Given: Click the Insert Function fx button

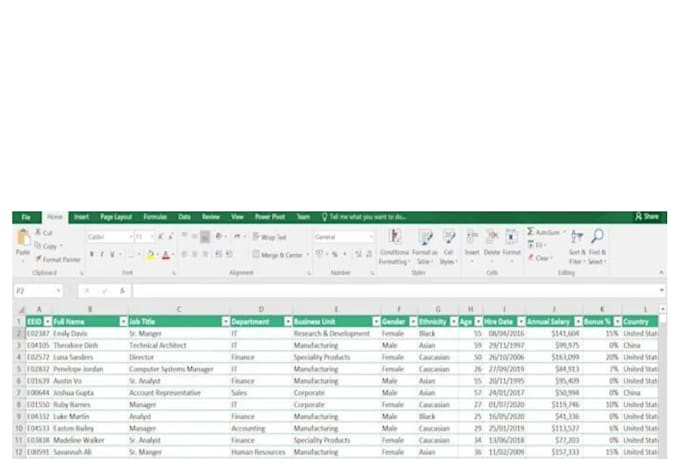Looking at the screenshot, I should (x=122, y=291).
